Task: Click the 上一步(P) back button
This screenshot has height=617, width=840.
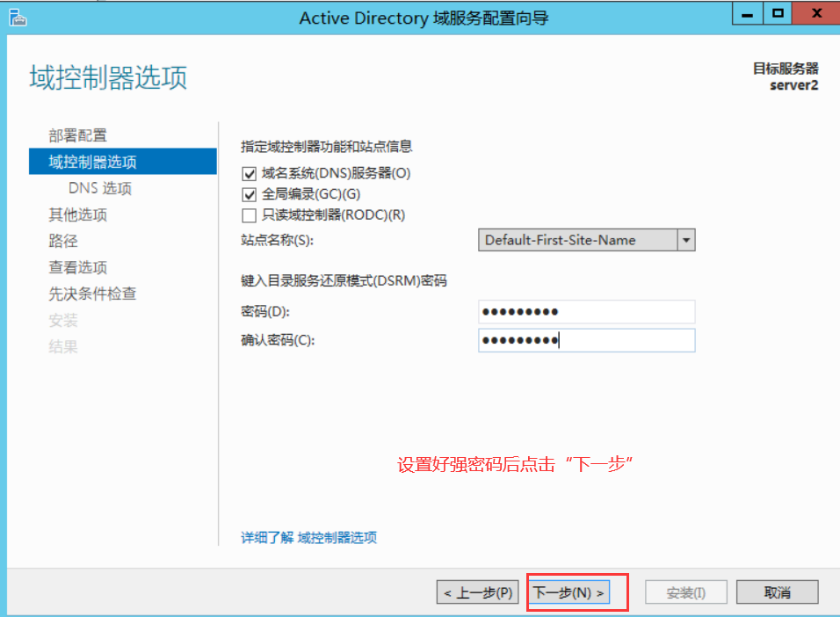Action: pos(477,592)
